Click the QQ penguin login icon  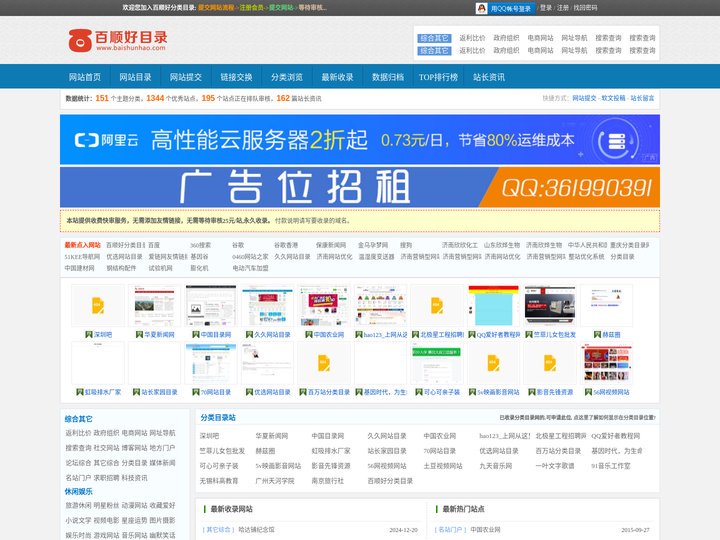481,8
